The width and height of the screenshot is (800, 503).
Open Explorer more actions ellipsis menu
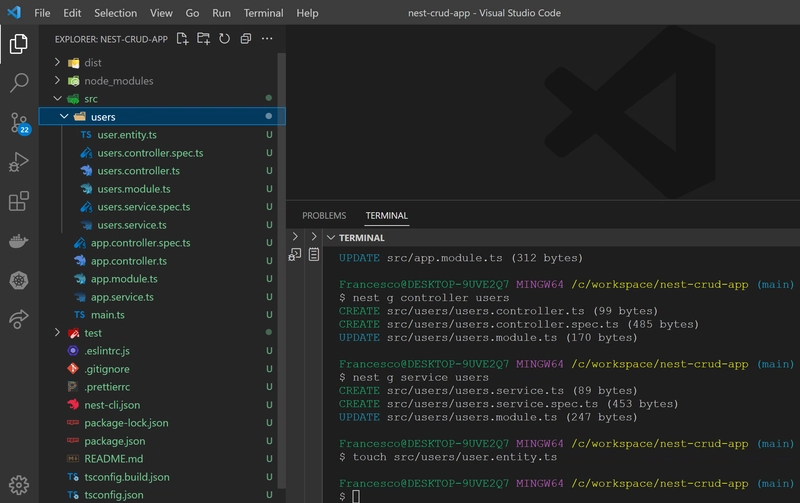(267, 39)
